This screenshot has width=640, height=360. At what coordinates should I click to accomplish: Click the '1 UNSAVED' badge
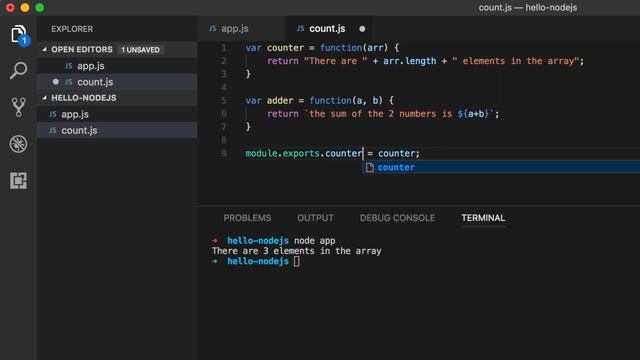(140, 50)
